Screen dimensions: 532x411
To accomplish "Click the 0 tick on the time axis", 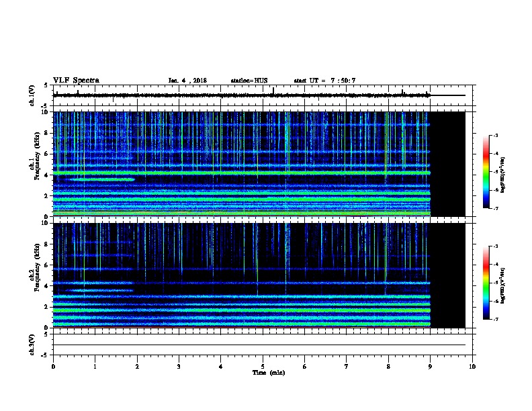I will coord(53,366).
